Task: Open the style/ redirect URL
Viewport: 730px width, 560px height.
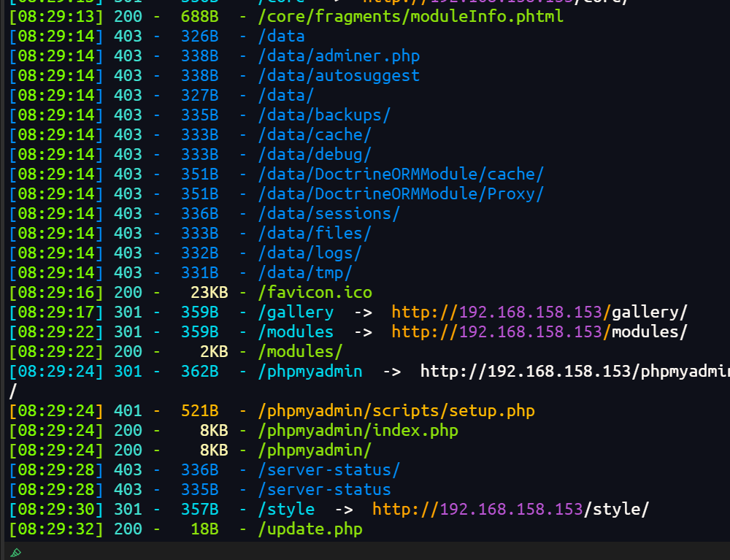Action: 510,510
